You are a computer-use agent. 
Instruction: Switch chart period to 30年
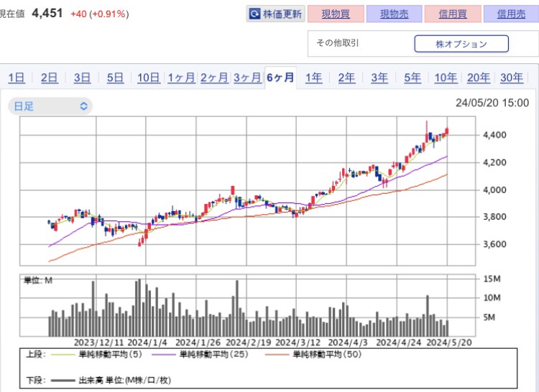(512, 78)
